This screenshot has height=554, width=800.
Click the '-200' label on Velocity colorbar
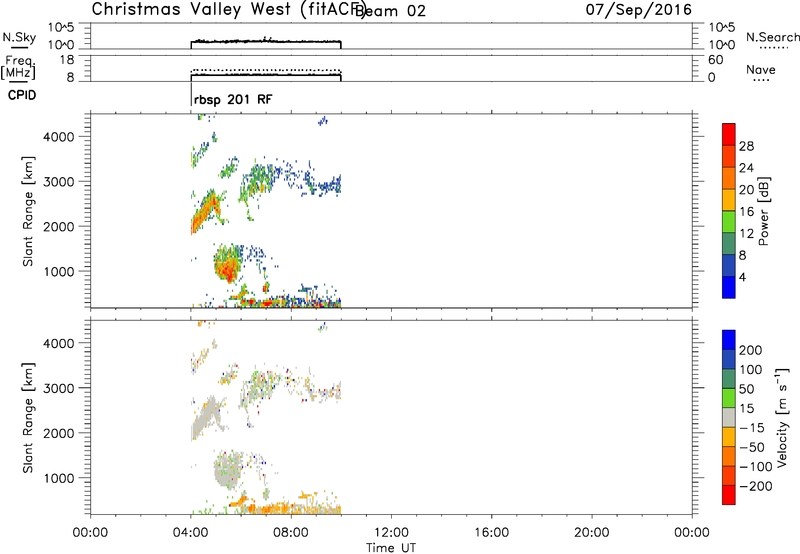[756, 486]
